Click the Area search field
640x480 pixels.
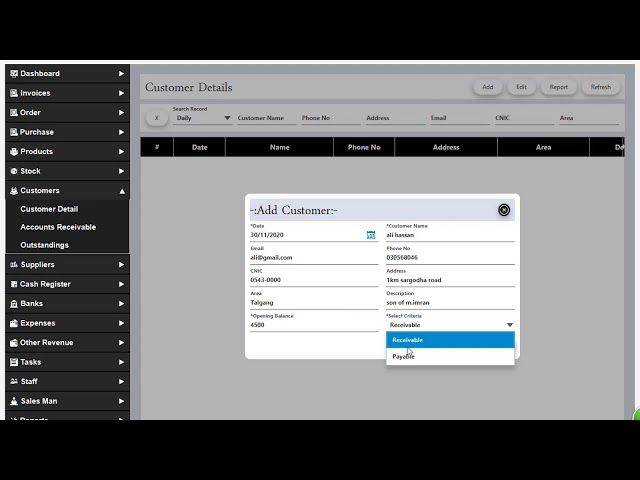589,118
